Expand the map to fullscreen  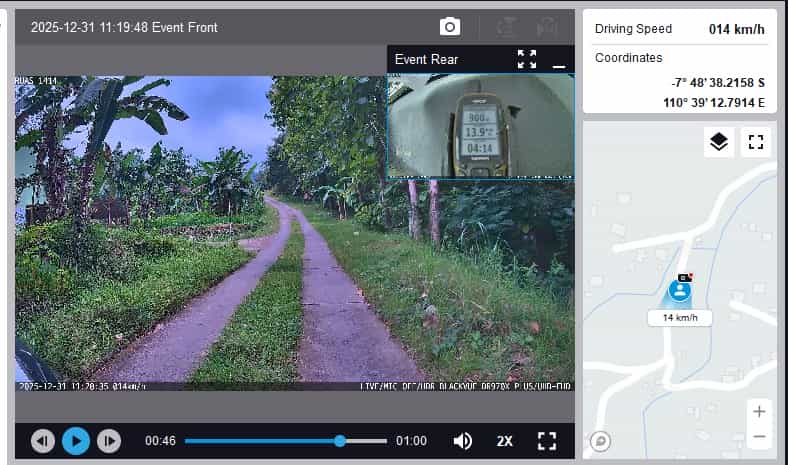click(x=756, y=142)
